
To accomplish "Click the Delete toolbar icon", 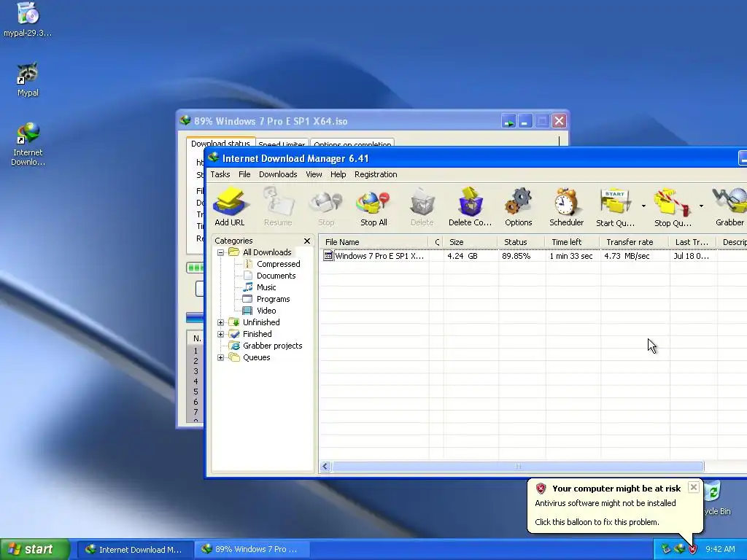I will coord(422,206).
